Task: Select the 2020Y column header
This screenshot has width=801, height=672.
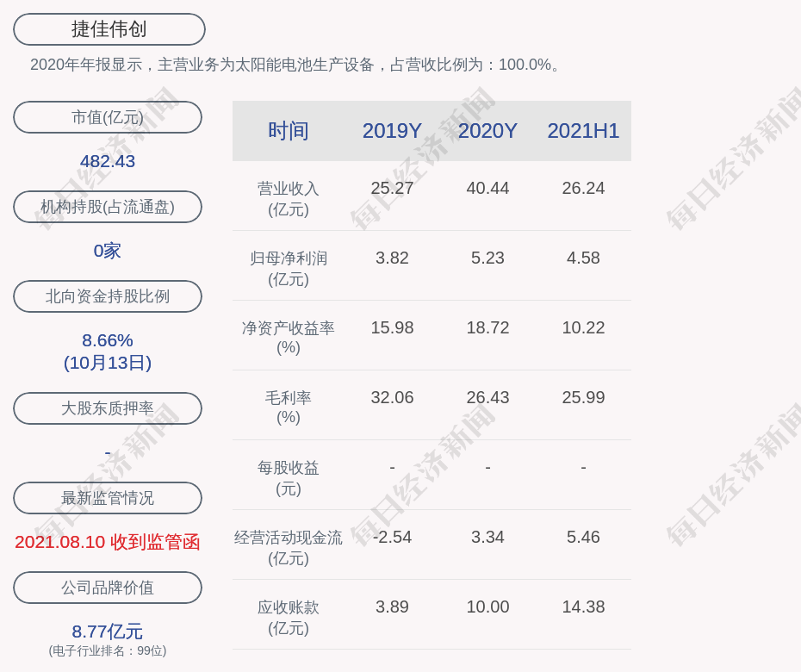Action: (487, 131)
